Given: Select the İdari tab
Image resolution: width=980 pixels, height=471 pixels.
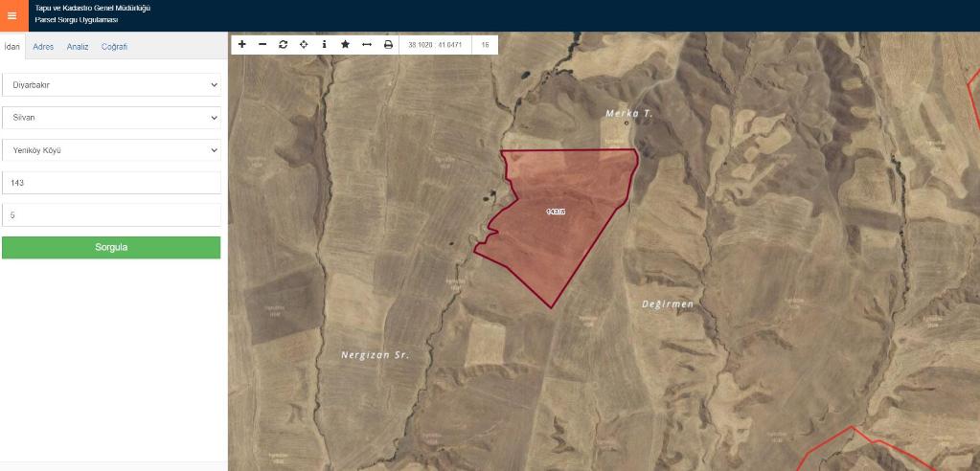Looking at the screenshot, I should 12,46.
